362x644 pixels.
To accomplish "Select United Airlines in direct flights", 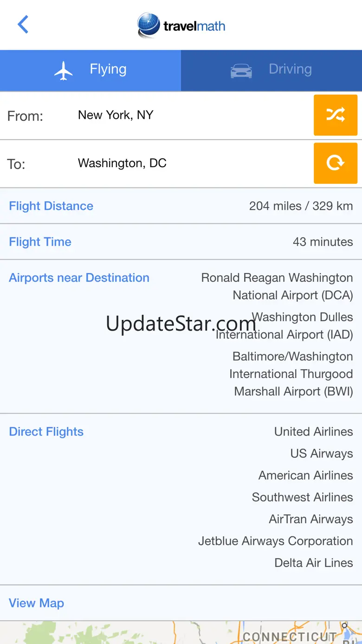I will (313, 432).
